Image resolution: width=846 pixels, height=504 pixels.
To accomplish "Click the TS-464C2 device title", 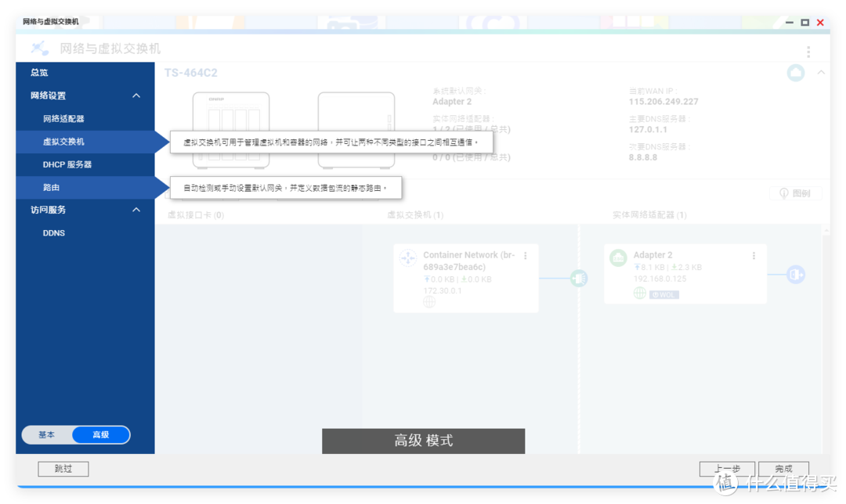I will (x=190, y=73).
